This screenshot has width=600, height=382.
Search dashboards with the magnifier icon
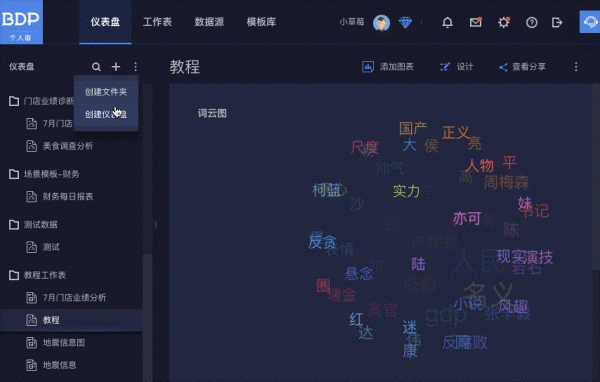coord(96,67)
